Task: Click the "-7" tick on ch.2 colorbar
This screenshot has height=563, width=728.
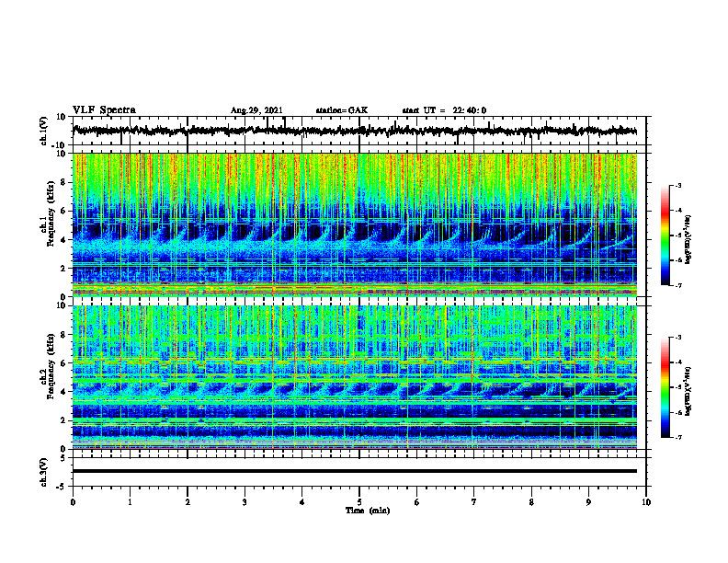Action: point(677,437)
